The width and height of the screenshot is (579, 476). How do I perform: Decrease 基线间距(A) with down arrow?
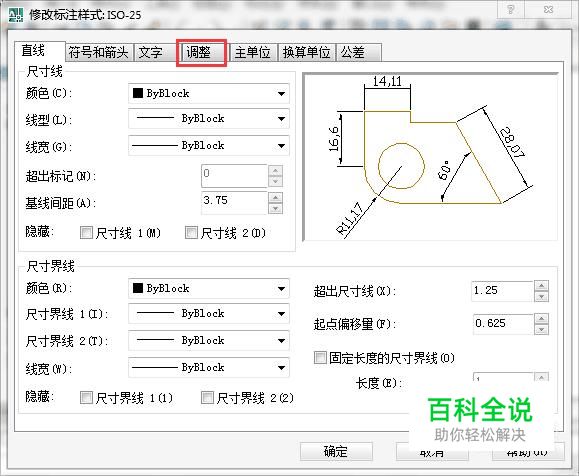pyautogui.click(x=275, y=208)
